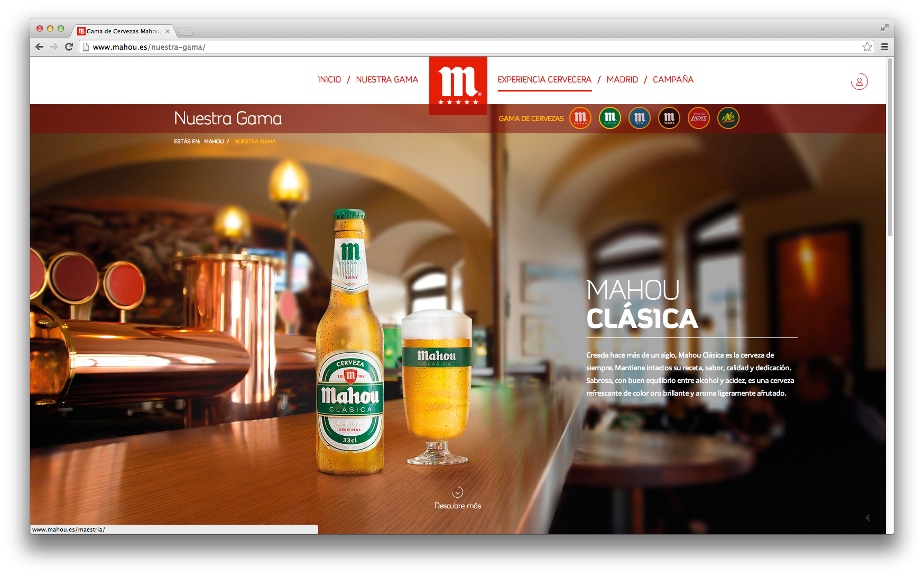This screenshot has width=924, height=576.
Task: Click the Descubre más down-arrow circle
Action: [x=458, y=492]
